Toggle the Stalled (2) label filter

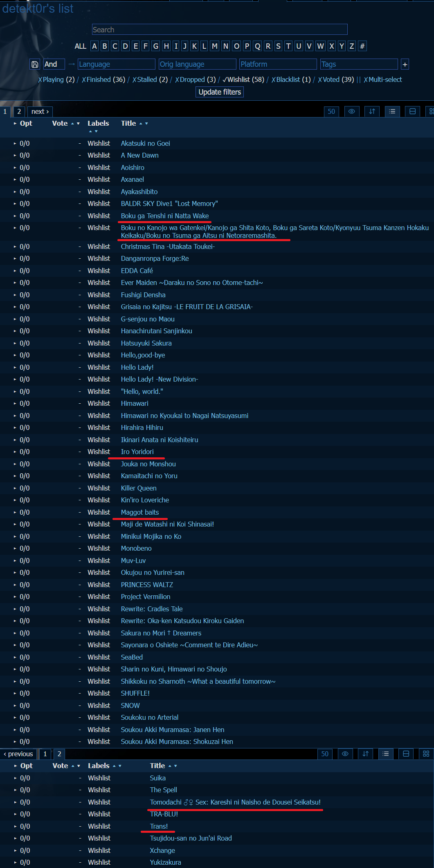point(150,79)
